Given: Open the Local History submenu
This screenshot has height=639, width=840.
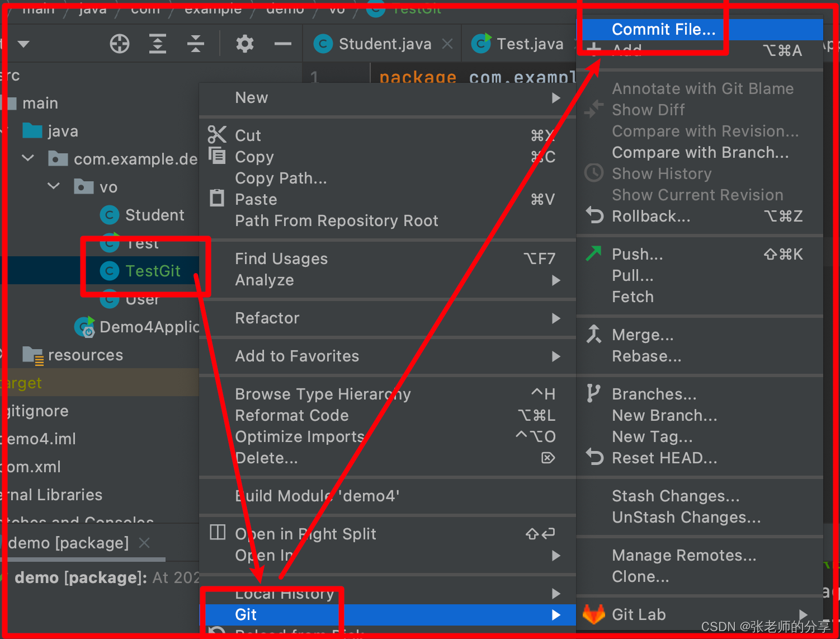Looking at the screenshot, I should click(x=388, y=593).
